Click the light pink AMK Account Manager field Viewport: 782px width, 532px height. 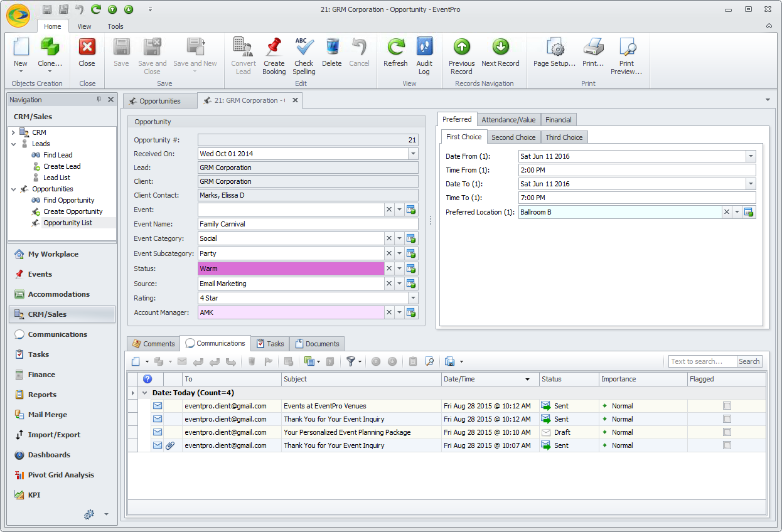pos(291,312)
